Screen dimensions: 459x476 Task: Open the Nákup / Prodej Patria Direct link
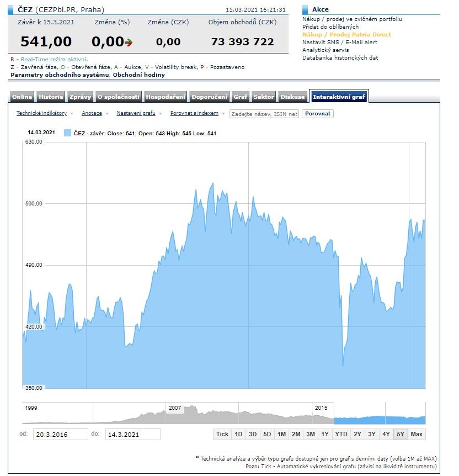(346, 35)
